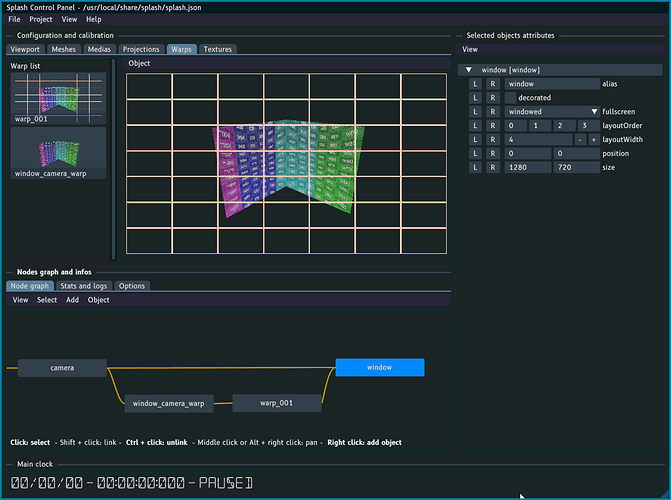
Task: Open the node graph View menu
Action: pos(20,300)
